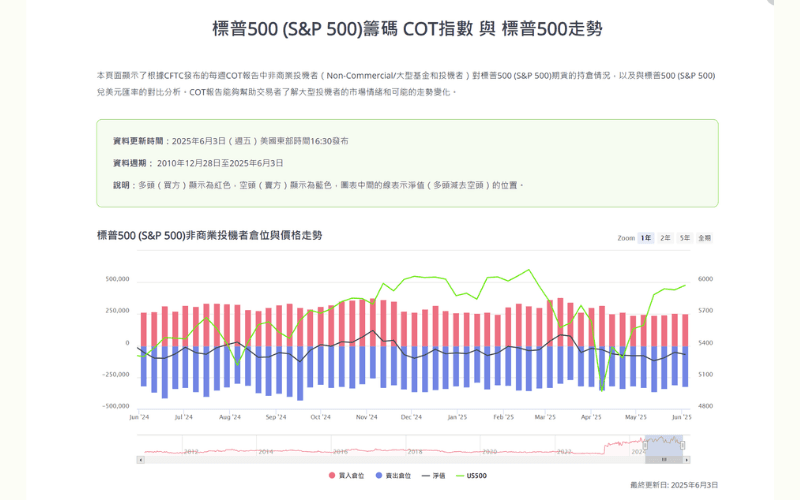
Task: Toggle the 淨值 line legend item
Action: [x=434, y=476]
